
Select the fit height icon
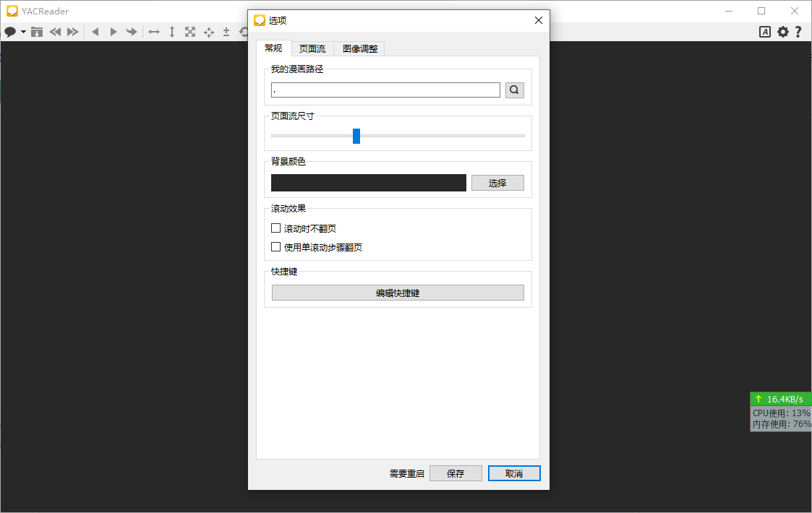171,31
